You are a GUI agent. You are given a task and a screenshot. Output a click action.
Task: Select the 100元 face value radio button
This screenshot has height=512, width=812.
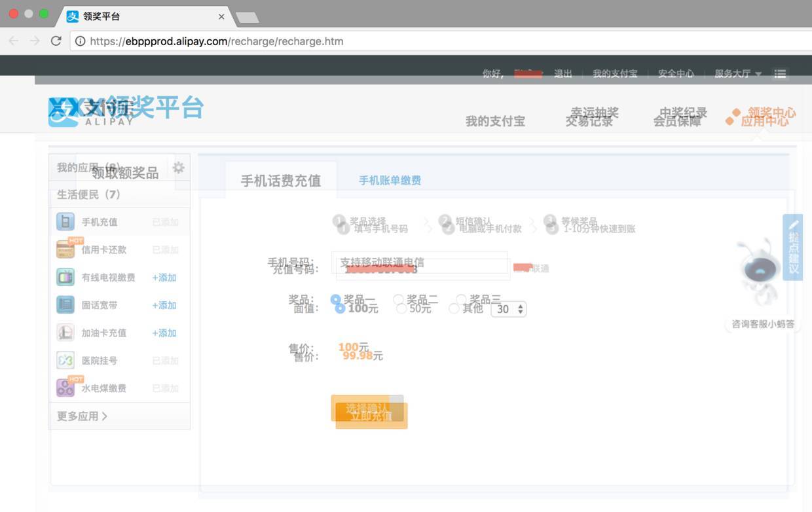340,308
